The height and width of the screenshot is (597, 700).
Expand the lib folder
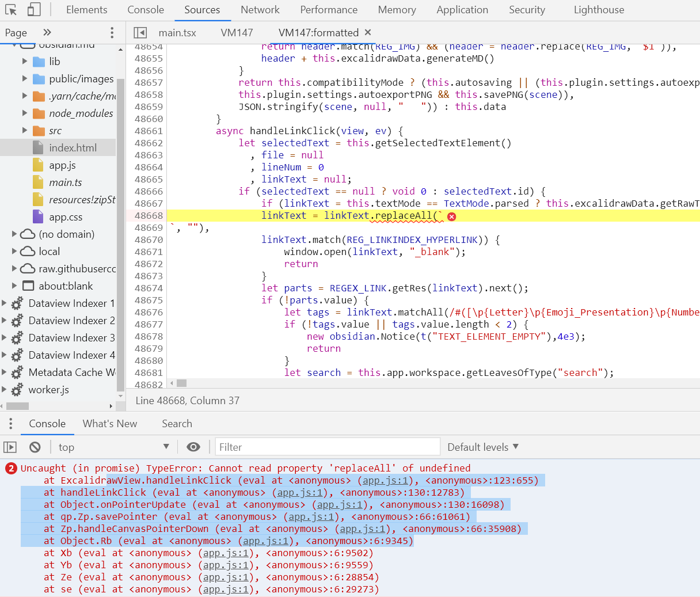(x=24, y=61)
